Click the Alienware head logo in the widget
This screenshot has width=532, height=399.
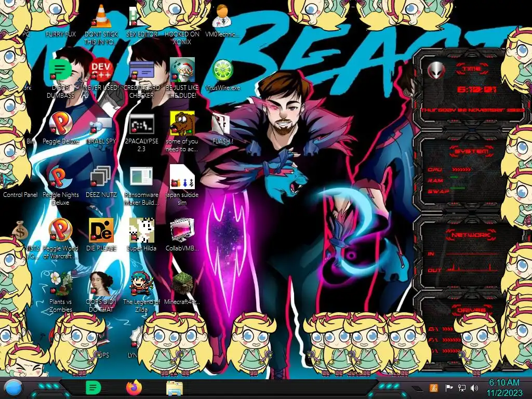[436, 71]
